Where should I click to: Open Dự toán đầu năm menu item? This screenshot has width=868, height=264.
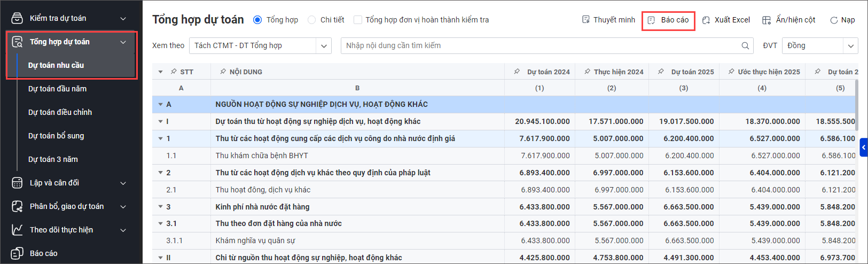[x=57, y=89]
